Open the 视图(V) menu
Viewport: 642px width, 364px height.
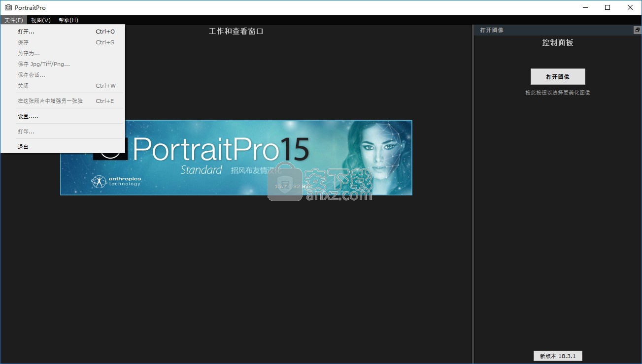click(x=40, y=20)
